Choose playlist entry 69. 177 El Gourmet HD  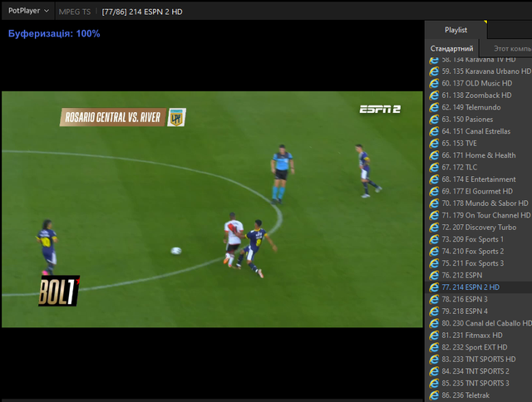[x=479, y=192]
